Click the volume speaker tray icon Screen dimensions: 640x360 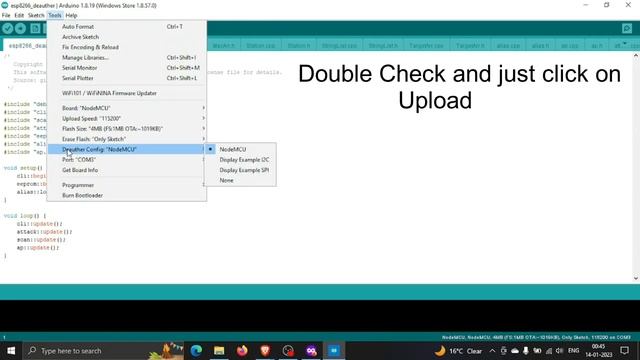tap(559, 351)
